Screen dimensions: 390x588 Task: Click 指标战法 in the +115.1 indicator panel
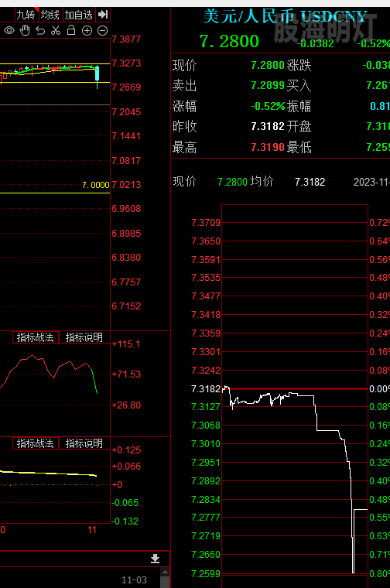click(36, 337)
